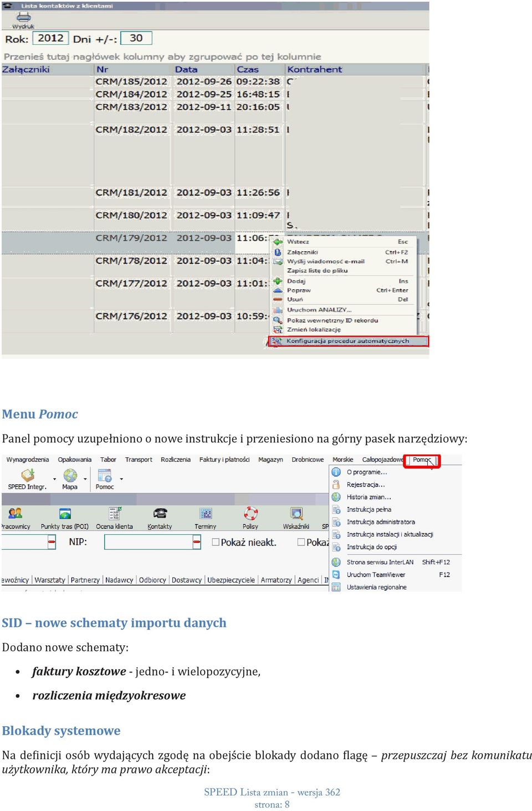Viewport: 532px width, 811px height.
Task: Open Ocena klienta icon
Action: pos(115,513)
